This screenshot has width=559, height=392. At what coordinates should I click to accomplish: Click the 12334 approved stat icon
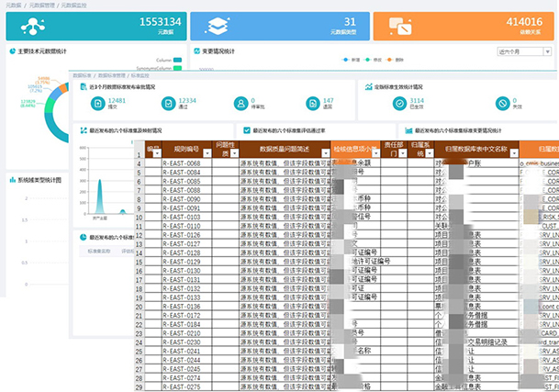168,104
